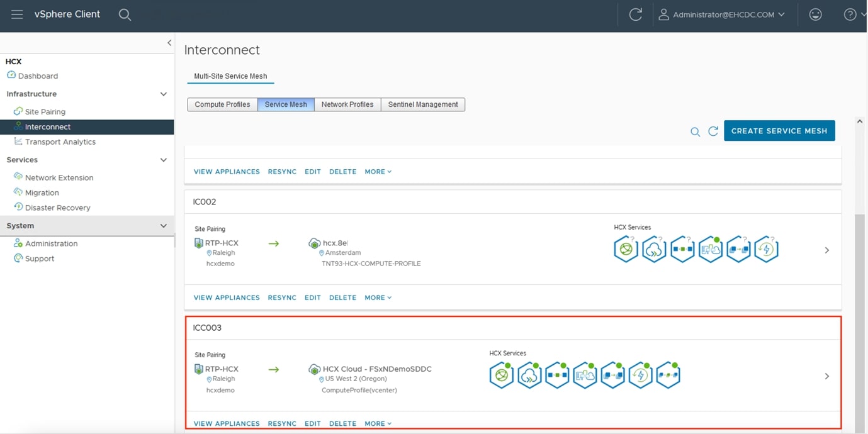Open the Sentinel Management tab

coord(422,104)
